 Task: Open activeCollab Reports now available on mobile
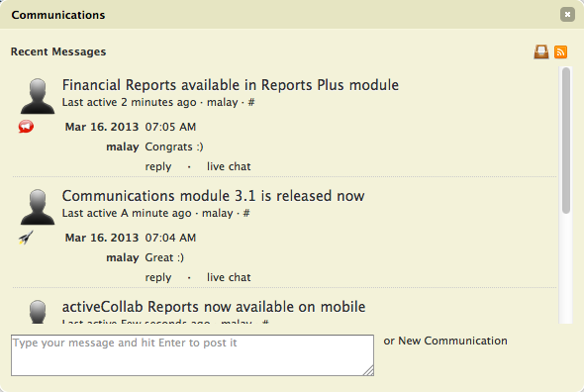pyautogui.click(x=214, y=307)
